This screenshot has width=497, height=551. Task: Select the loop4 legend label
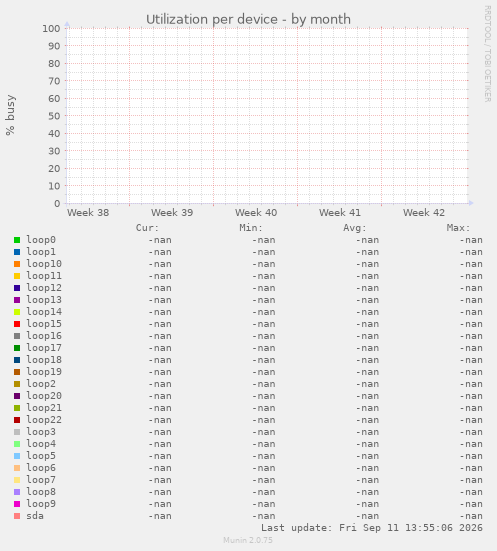tap(41, 444)
